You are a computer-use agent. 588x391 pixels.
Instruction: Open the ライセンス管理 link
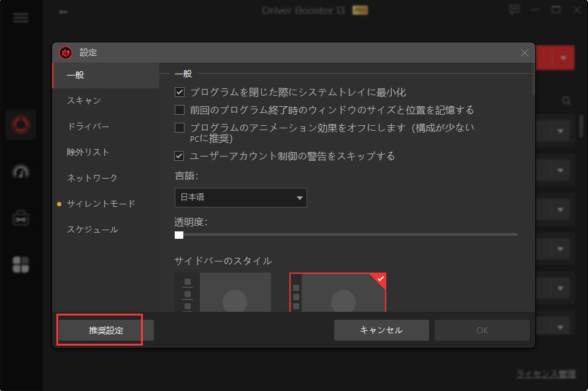pos(546,374)
